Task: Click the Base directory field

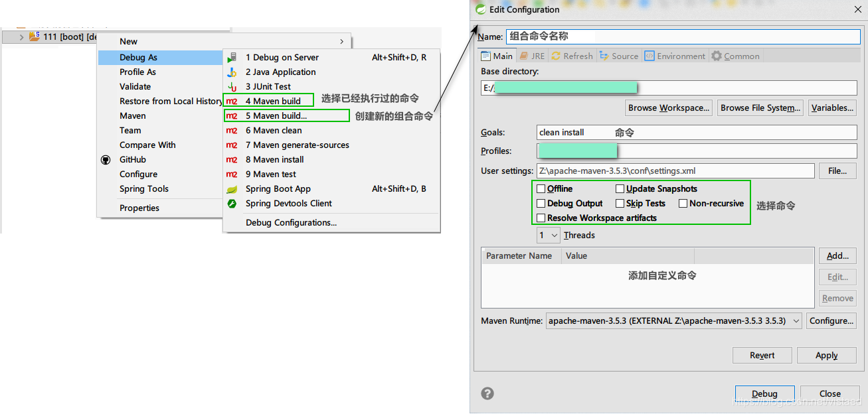Action: pos(669,88)
